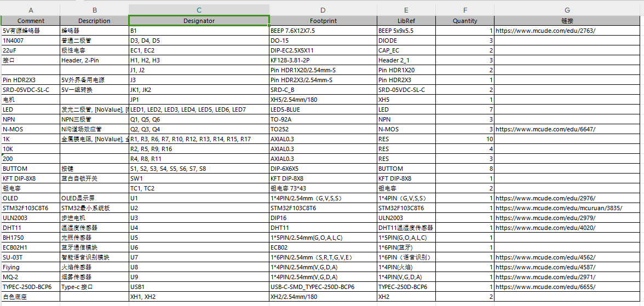
Task: Click the S1 to S8 designator cell
Action: coord(168,169)
